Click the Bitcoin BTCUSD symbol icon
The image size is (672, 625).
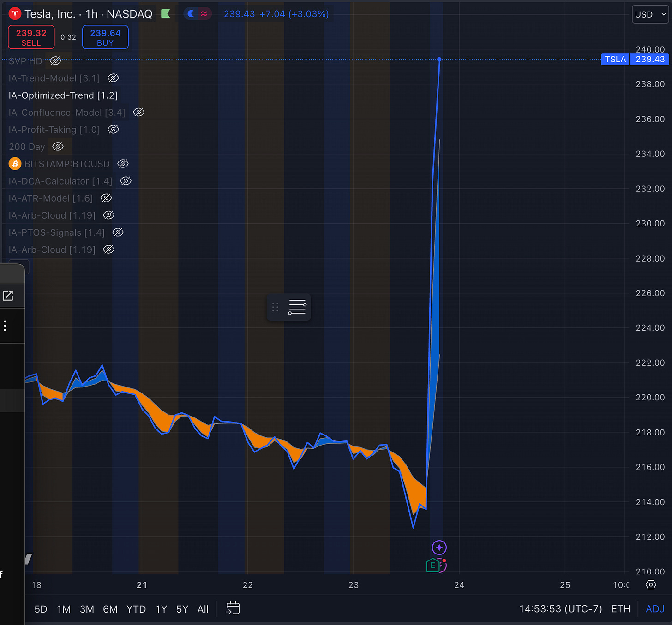pos(15,164)
